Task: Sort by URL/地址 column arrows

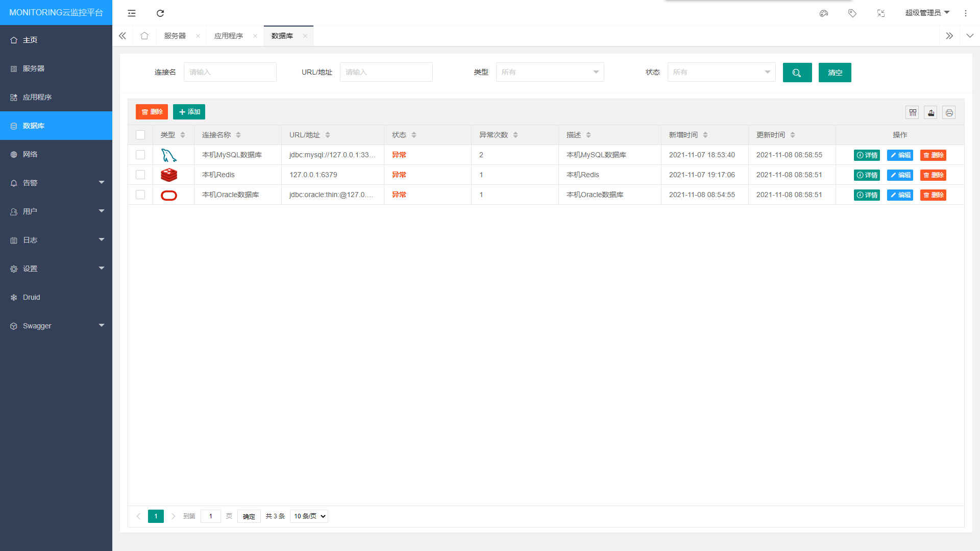Action: 328,135
